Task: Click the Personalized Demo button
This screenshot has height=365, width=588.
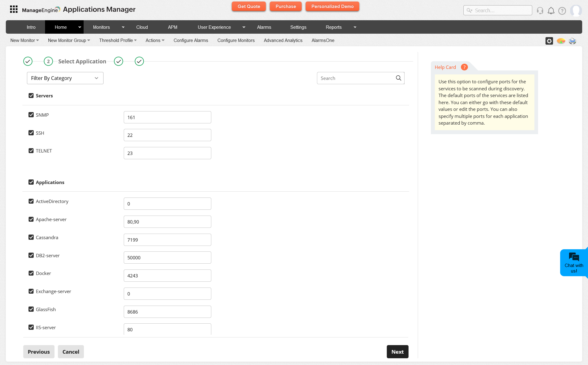Action: tap(332, 6)
